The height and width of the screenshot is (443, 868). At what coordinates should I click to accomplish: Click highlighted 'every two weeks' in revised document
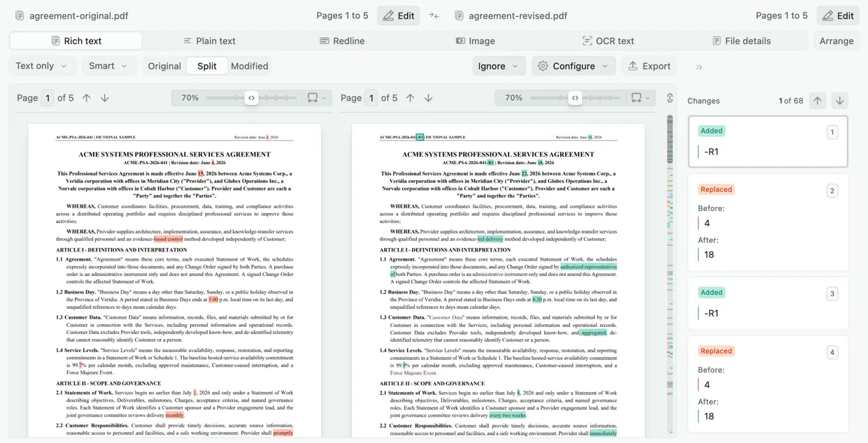click(x=508, y=415)
